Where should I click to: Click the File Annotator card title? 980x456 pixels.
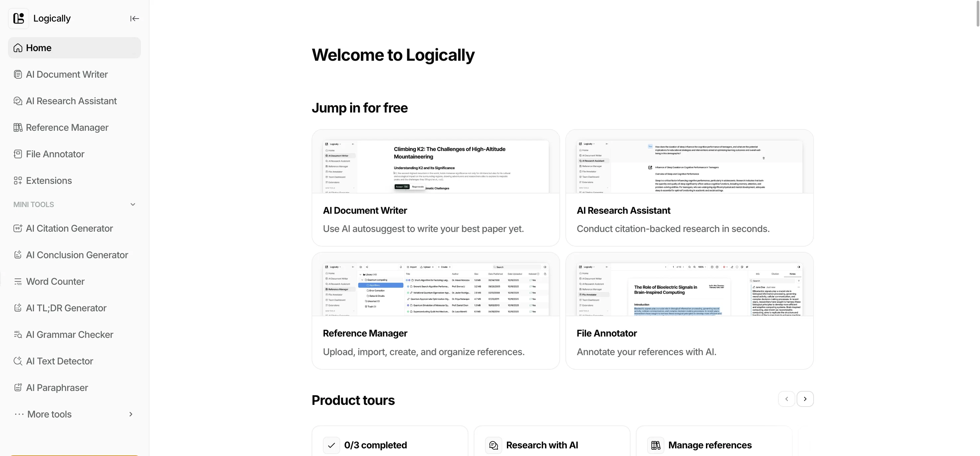point(607,333)
